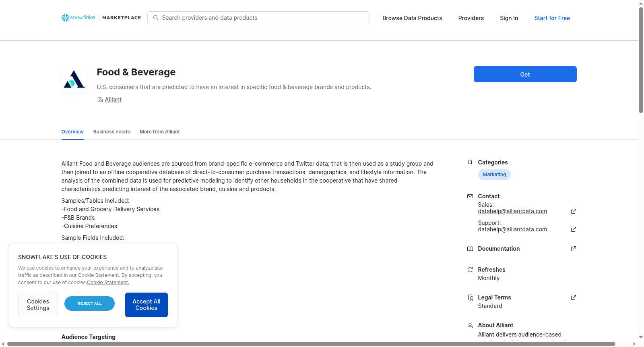The image size is (644, 347).
Task: Follow the Alliant provider link
Action: tap(113, 100)
